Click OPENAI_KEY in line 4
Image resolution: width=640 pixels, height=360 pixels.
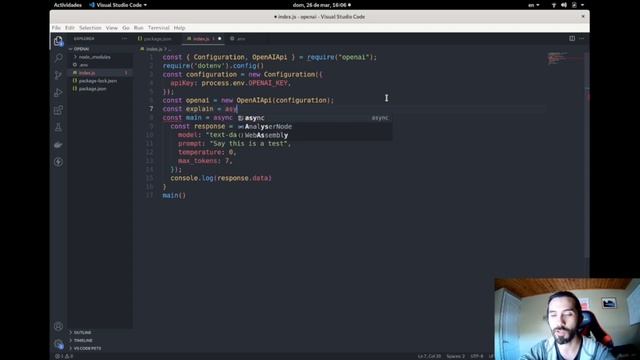(x=268, y=83)
